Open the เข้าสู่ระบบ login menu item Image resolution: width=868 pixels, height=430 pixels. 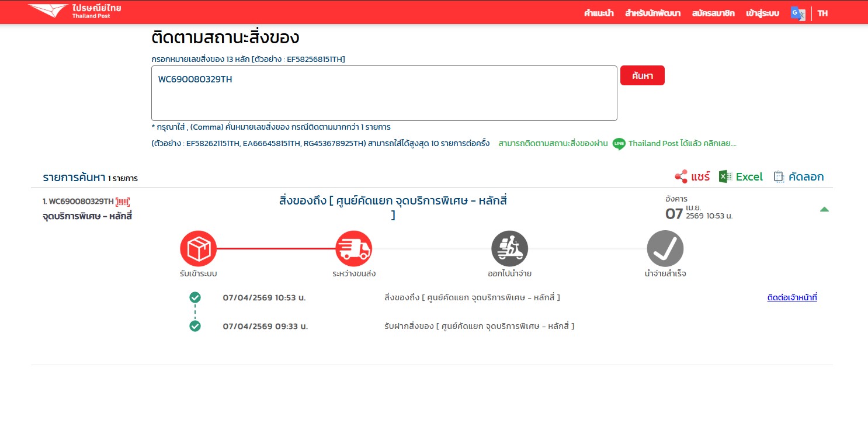pyautogui.click(x=762, y=13)
